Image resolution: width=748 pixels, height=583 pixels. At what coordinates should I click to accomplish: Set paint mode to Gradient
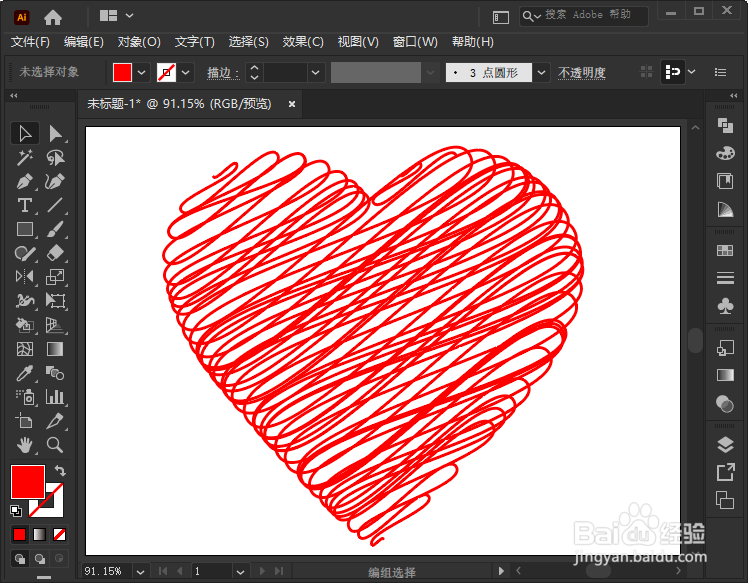[x=40, y=535]
